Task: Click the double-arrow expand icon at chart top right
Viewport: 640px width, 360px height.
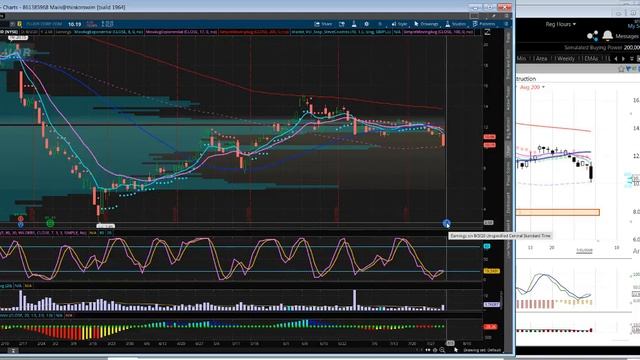Action: tap(487, 32)
